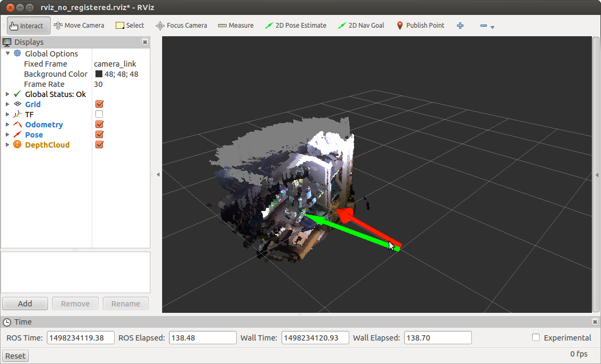Disable the Grid display checkbox
601x364 pixels.
point(99,104)
